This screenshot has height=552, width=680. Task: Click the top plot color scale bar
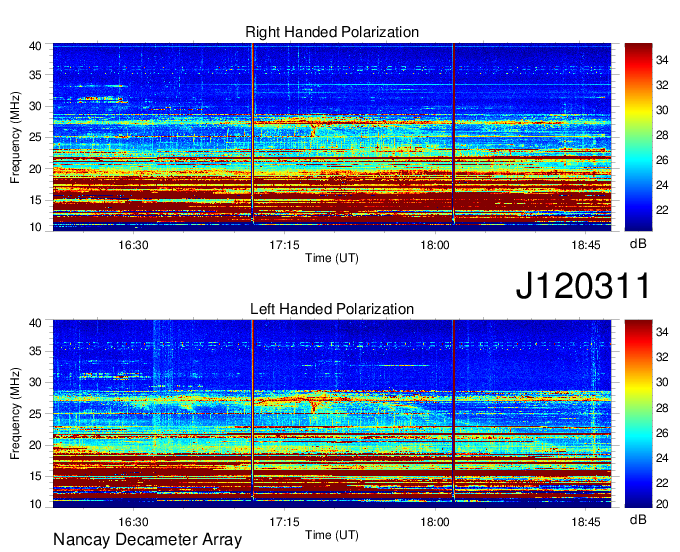(x=638, y=137)
